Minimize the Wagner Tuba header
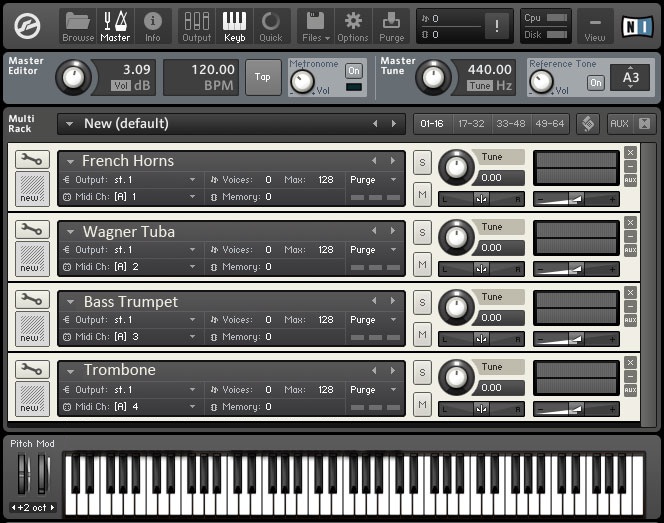The width and height of the screenshot is (664, 523). (630, 236)
